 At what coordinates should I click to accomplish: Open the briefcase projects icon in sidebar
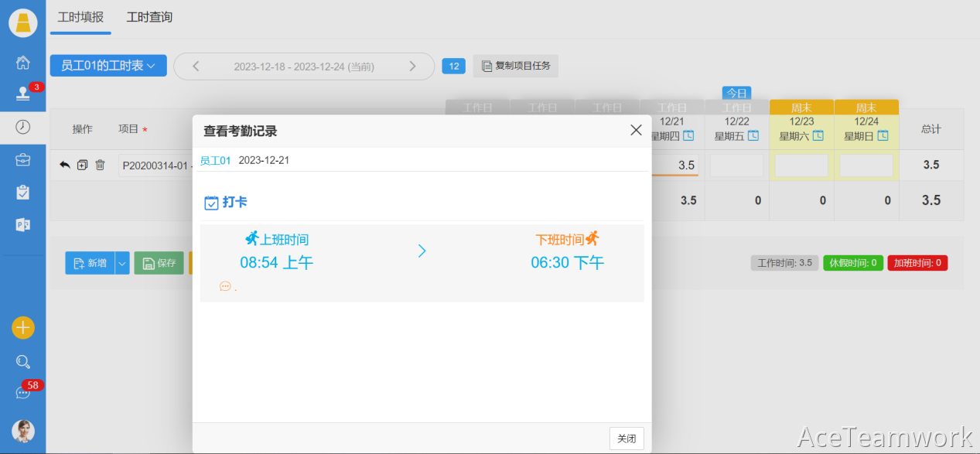tap(23, 160)
